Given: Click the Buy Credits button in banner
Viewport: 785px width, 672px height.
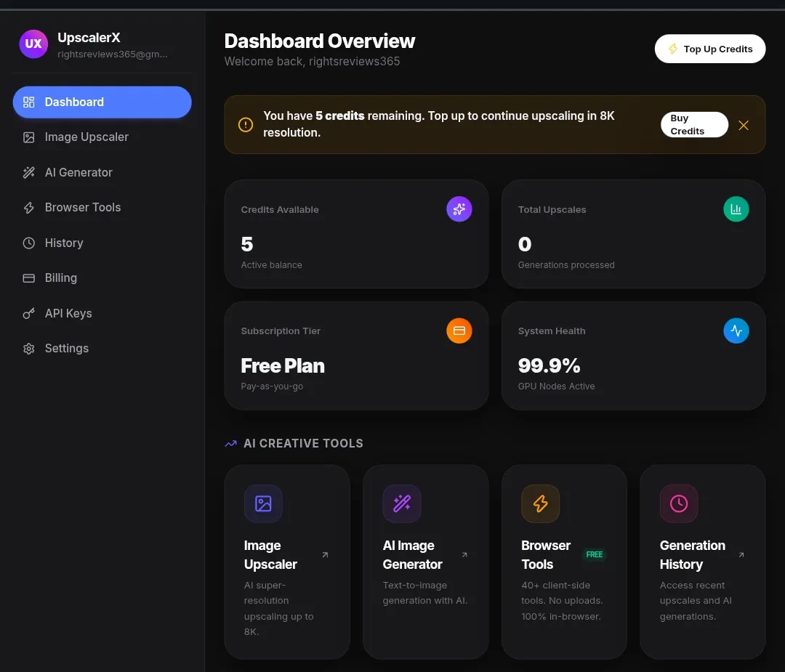Looking at the screenshot, I should click(694, 125).
